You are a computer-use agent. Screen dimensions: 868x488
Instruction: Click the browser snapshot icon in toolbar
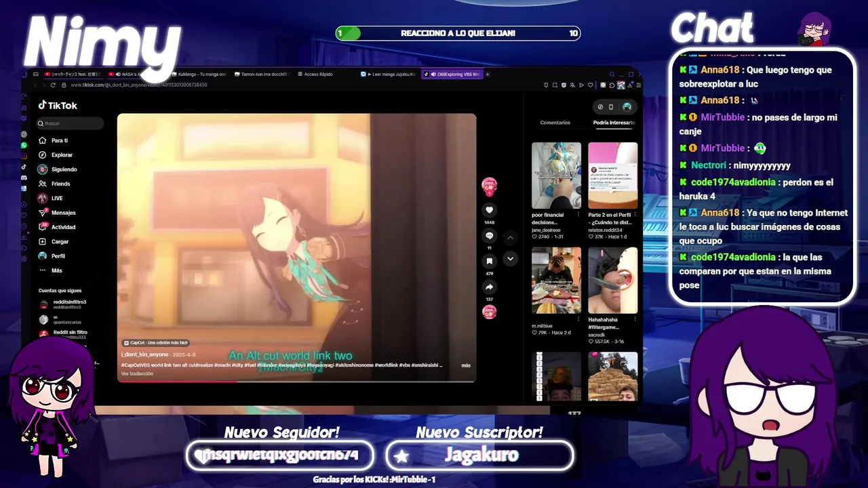[x=555, y=85]
